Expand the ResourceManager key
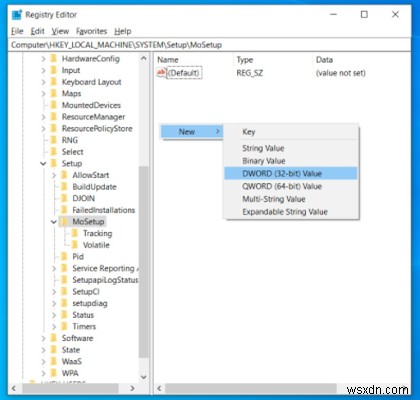 43,117
